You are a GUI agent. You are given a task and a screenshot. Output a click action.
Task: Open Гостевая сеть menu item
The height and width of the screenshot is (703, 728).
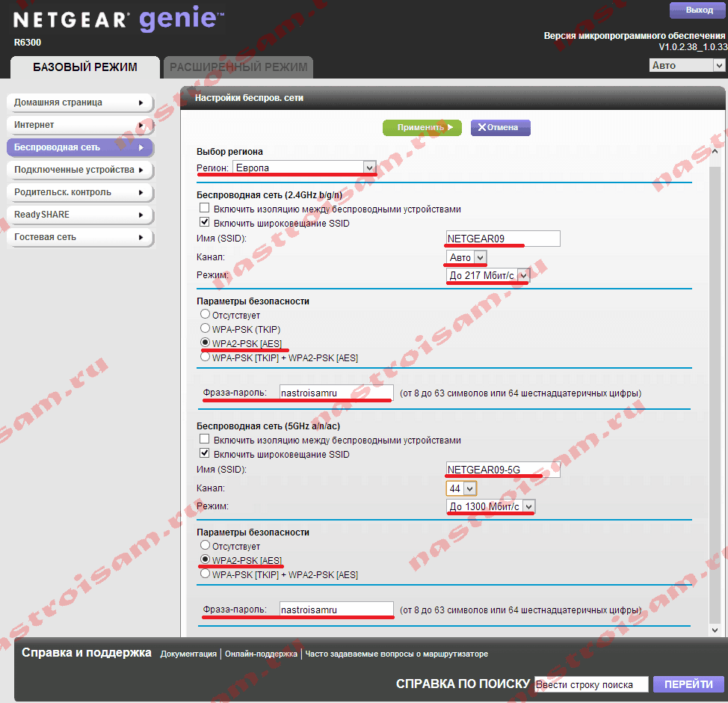pos(80,237)
